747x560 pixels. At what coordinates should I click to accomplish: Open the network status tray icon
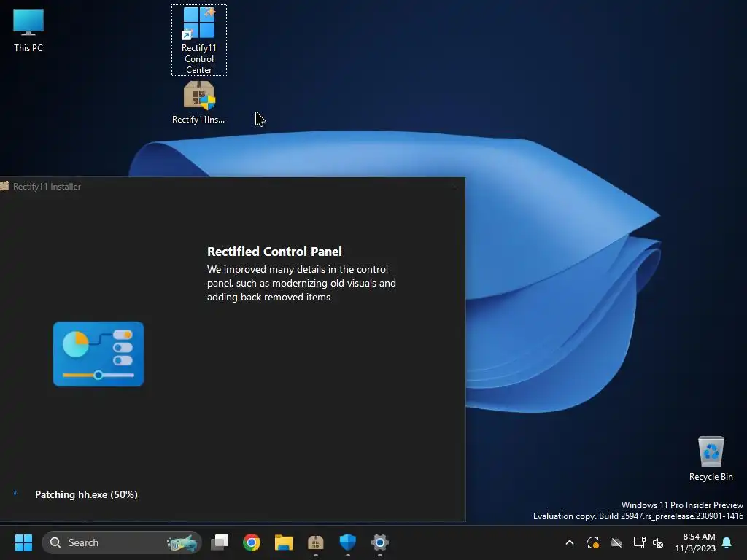pos(639,542)
